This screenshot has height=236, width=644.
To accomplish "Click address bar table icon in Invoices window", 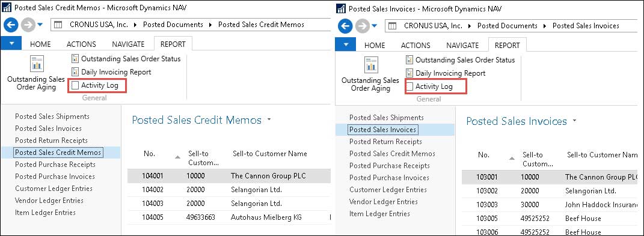I will pos(393,26).
